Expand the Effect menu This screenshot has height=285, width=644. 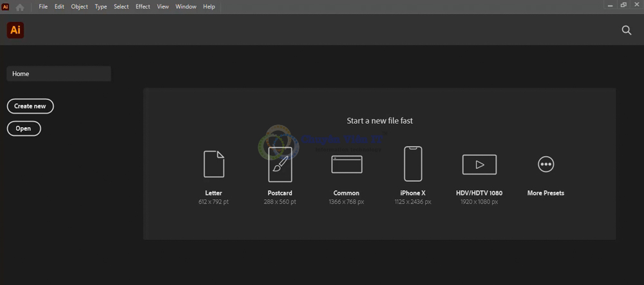coord(142,6)
